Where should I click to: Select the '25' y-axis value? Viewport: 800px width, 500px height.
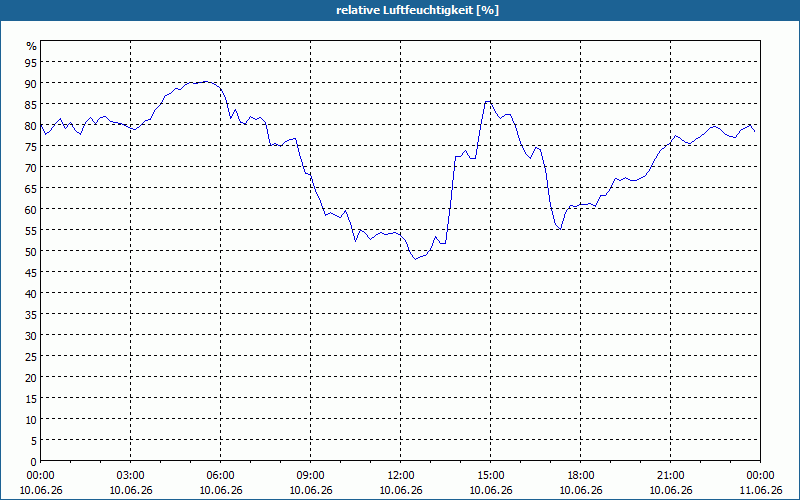tap(31, 357)
